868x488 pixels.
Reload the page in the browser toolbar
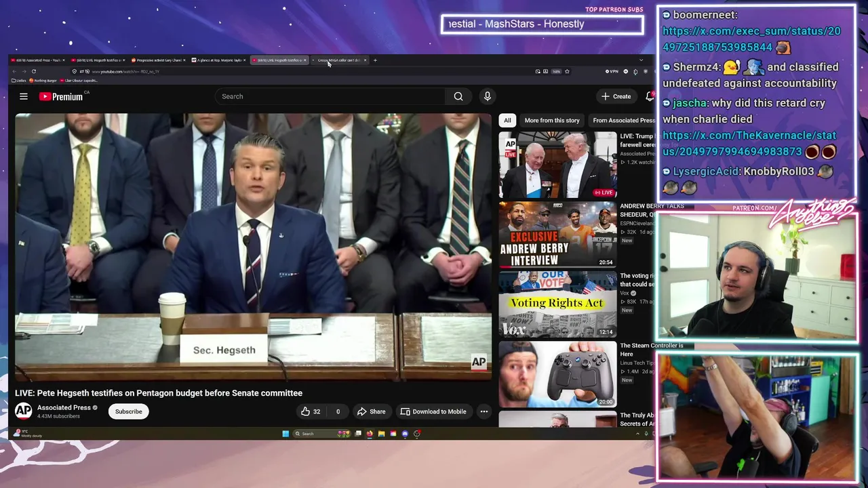point(34,71)
